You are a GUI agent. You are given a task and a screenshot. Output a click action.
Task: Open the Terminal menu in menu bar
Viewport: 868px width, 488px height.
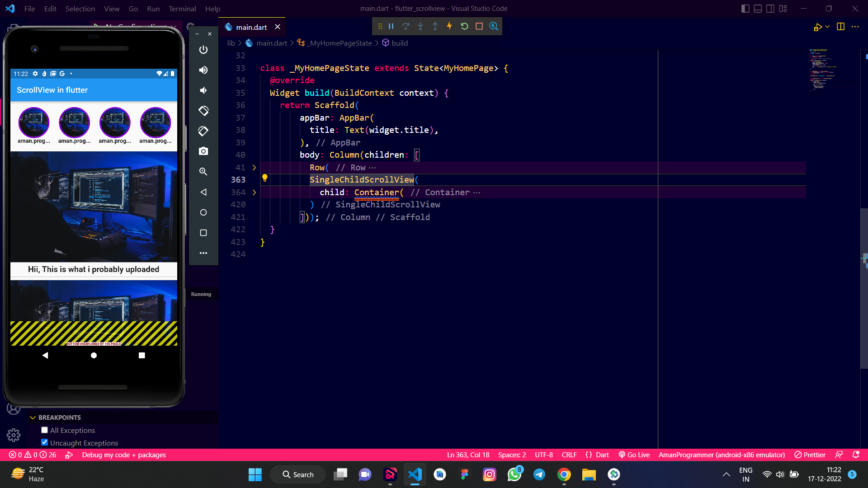pos(183,8)
